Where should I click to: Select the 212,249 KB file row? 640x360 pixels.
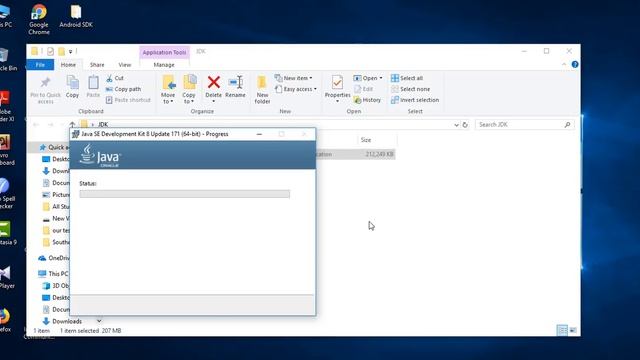pyautogui.click(x=355, y=154)
